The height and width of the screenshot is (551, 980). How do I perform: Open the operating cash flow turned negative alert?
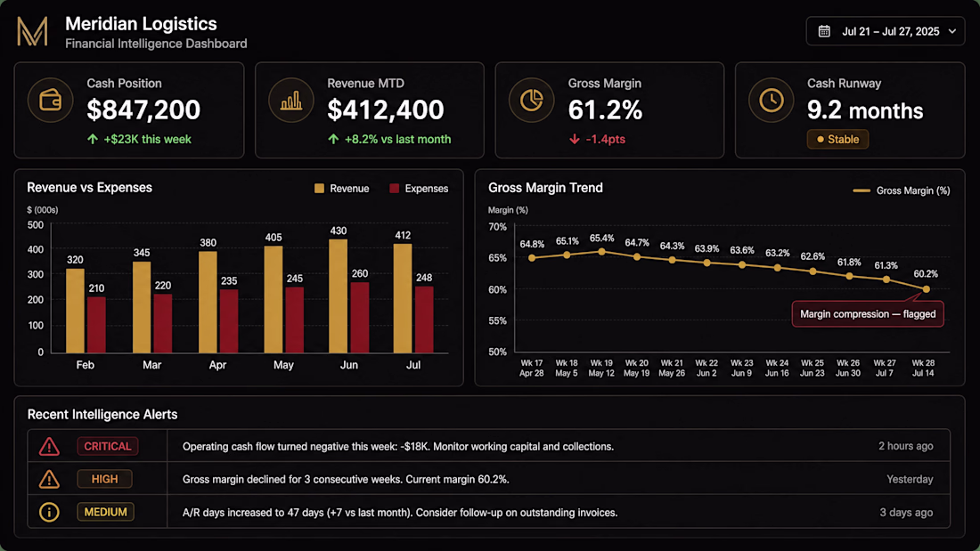pos(489,446)
